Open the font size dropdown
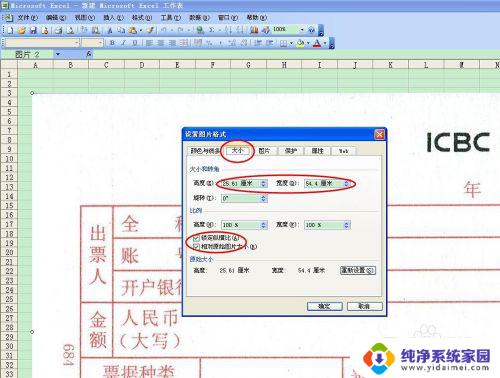Viewport: 500px width, 378px height. pos(100,43)
